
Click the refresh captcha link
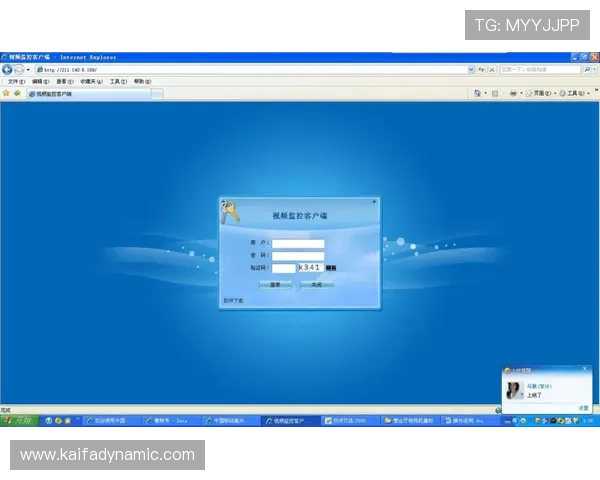(330, 268)
